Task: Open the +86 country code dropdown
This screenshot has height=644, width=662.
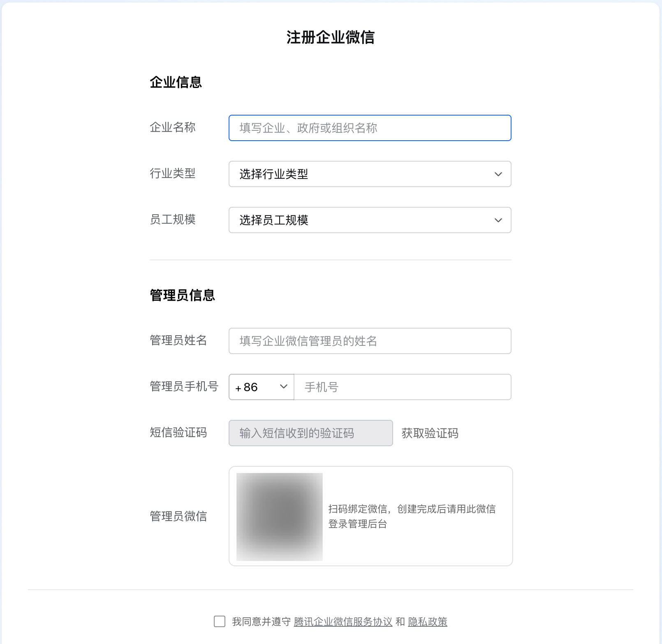Action: 262,387
